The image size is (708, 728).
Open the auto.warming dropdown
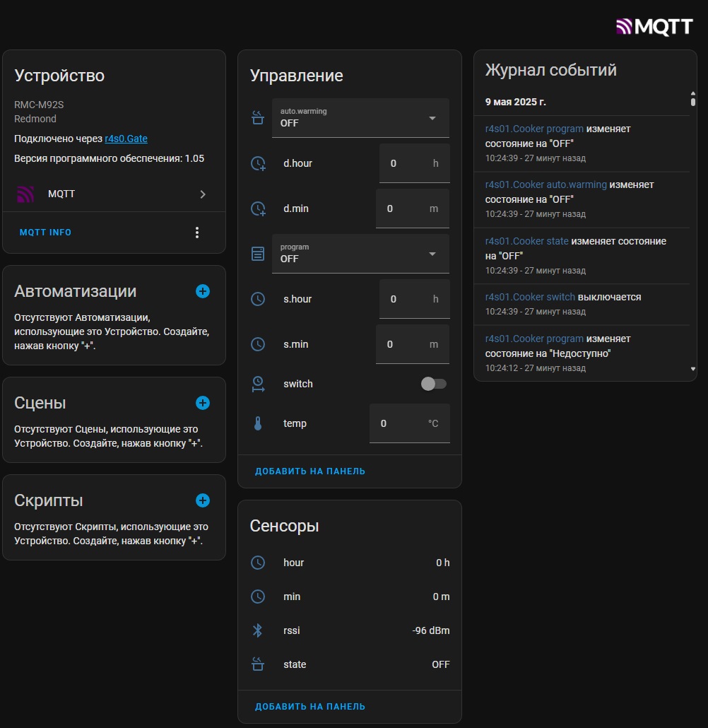coord(360,118)
